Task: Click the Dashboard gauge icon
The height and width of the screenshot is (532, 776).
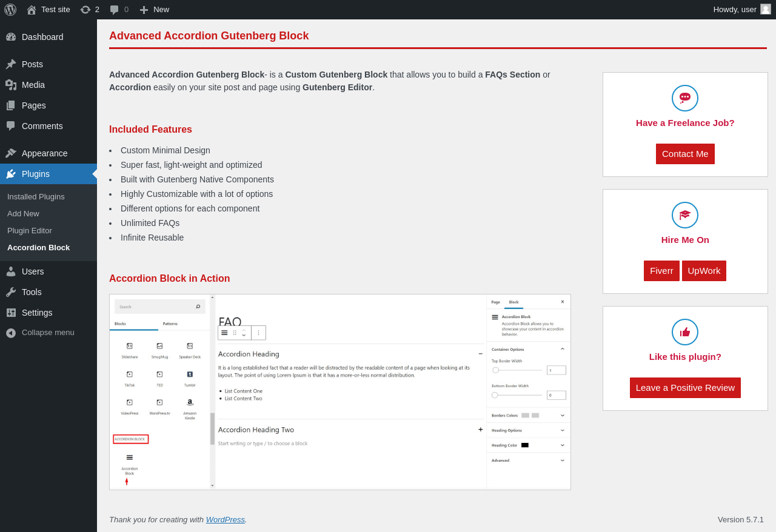Action: coord(11,37)
